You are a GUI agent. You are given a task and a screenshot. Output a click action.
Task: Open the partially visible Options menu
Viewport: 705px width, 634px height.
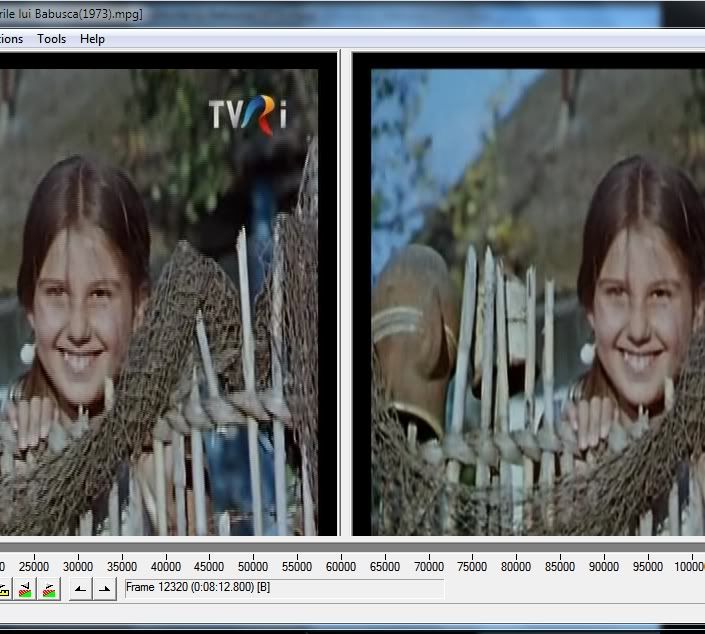(x=10, y=39)
